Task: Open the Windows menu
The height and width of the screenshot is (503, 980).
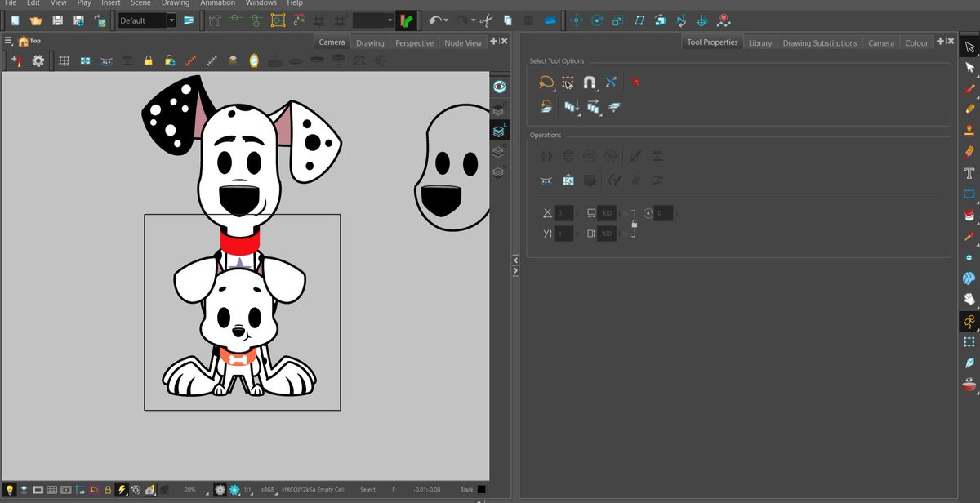Action: click(261, 3)
